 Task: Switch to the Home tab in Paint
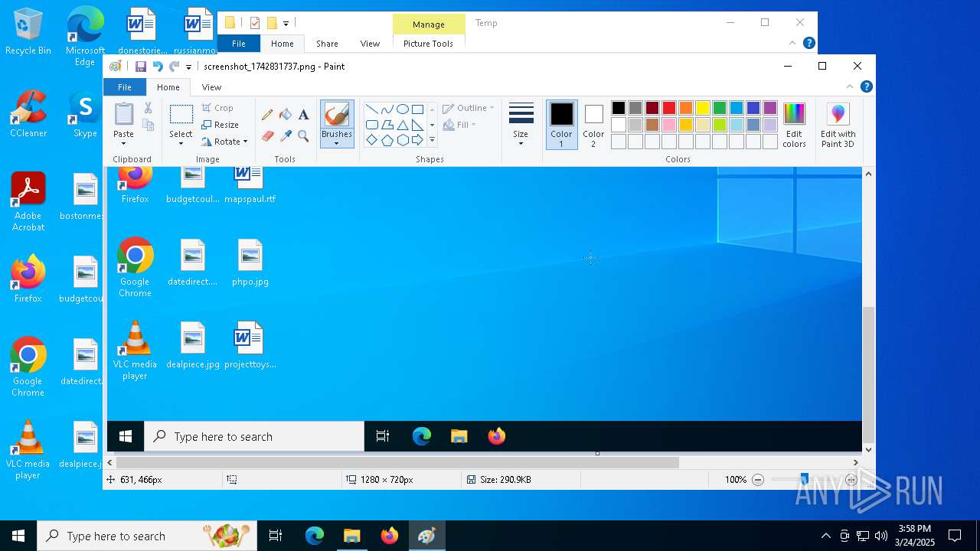(x=168, y=87)
